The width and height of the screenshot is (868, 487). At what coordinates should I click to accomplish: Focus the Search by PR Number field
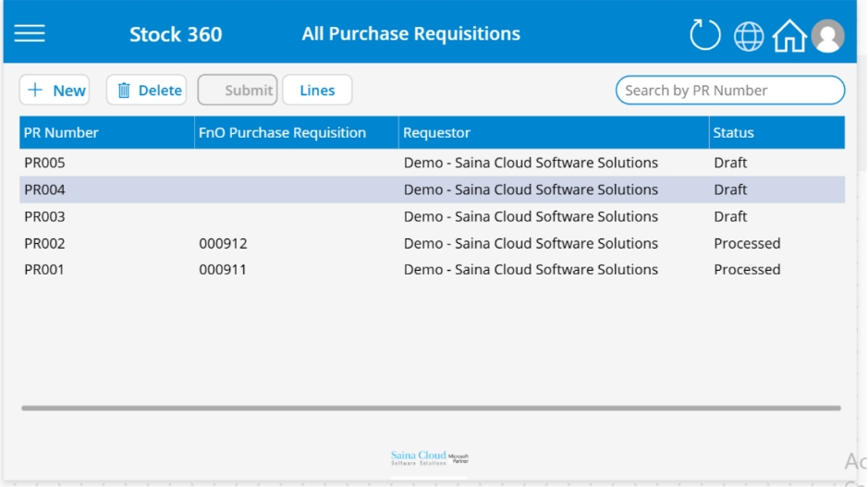729,91
